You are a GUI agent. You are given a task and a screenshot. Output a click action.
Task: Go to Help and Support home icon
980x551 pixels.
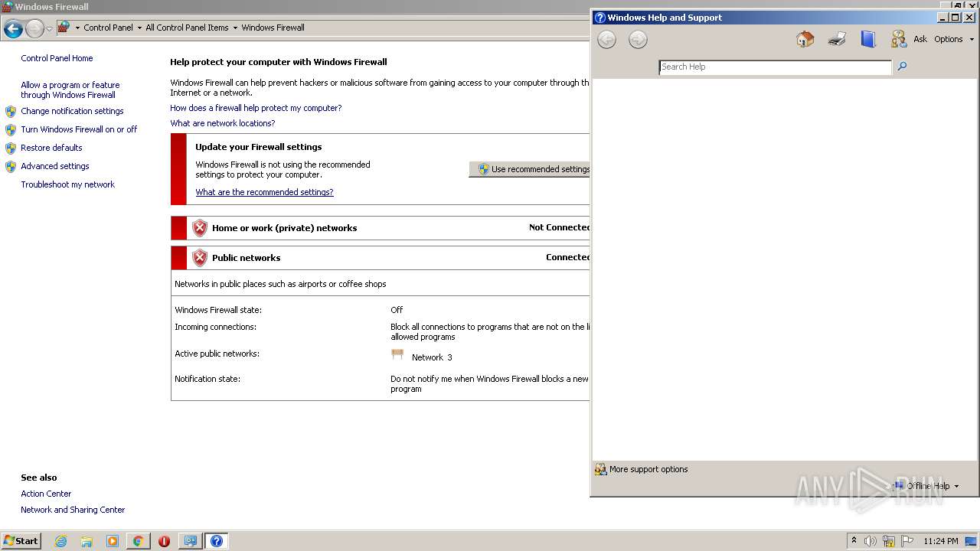click(805, 39)
